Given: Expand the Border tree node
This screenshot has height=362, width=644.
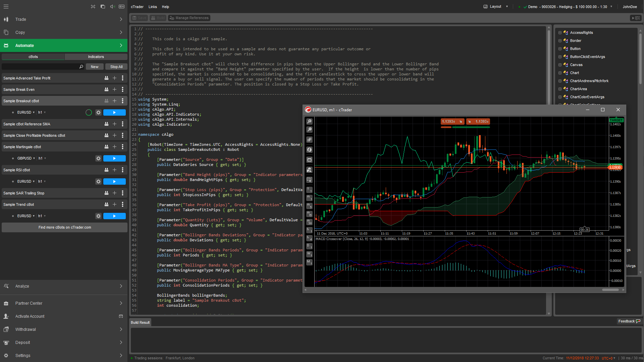Looking at the screenshot, I should point(560,41).
